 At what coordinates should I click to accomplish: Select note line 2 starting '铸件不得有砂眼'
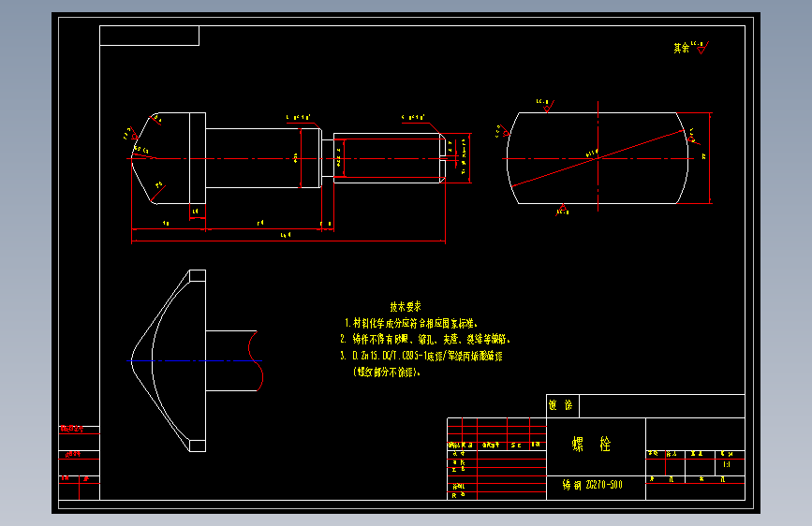(x=425, y=339)
